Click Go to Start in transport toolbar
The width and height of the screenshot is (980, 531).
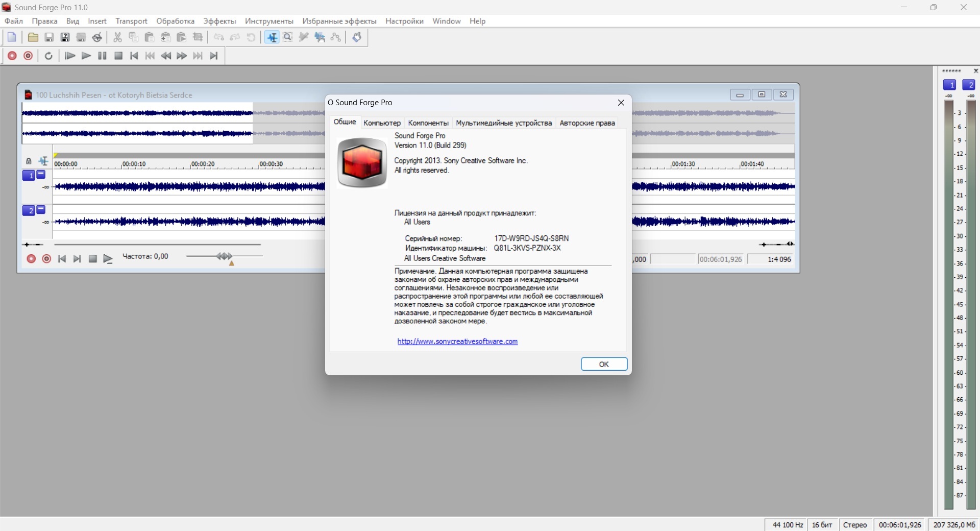(134, 56)
